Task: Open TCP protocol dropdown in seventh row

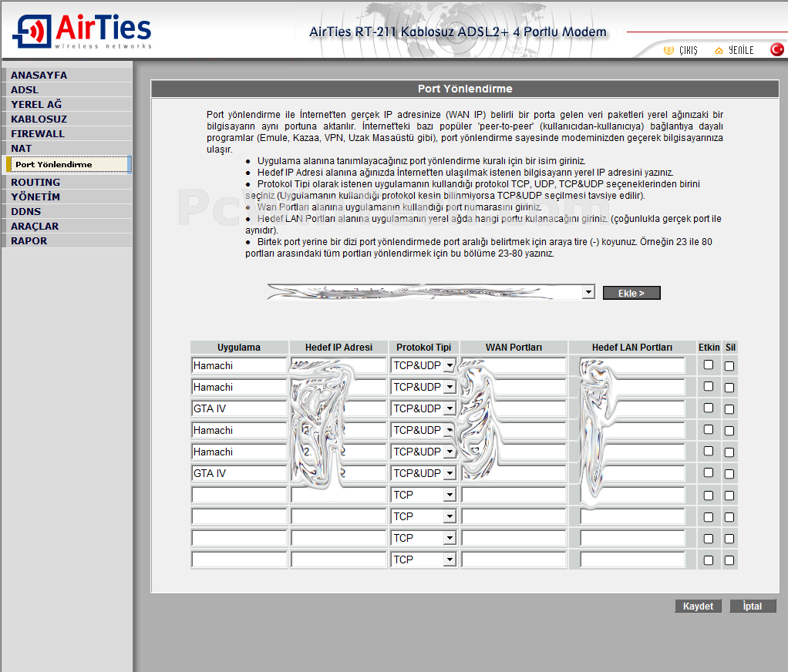Action: pos(423,495)
